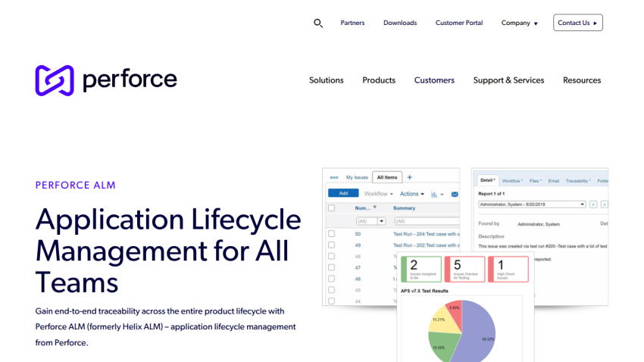Open the Products menu
Screen dimensions: 644x362
[x=379, y=80]
